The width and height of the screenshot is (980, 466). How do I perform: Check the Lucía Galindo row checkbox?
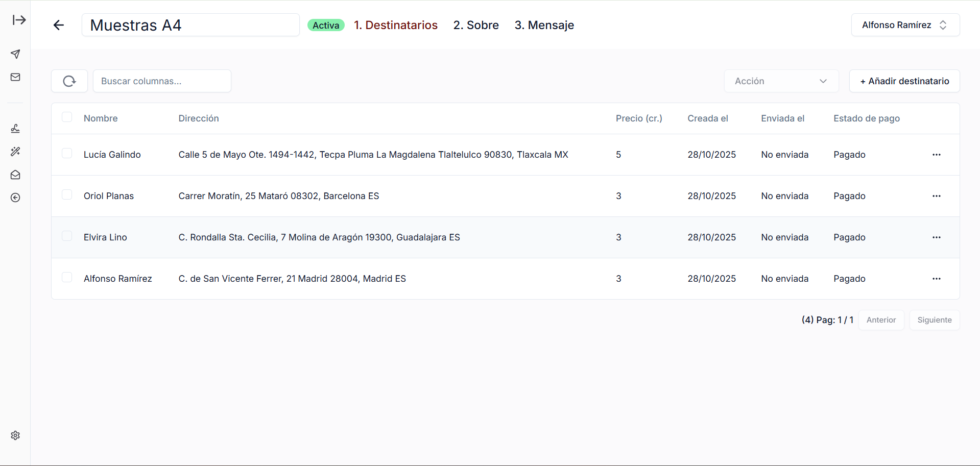pyautogui.click(x=67, y=153)
